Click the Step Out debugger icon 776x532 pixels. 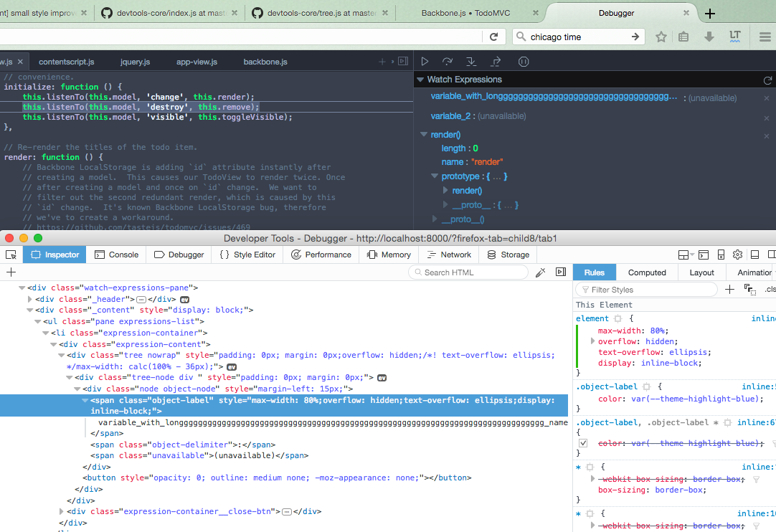click(x=496, y=62)
